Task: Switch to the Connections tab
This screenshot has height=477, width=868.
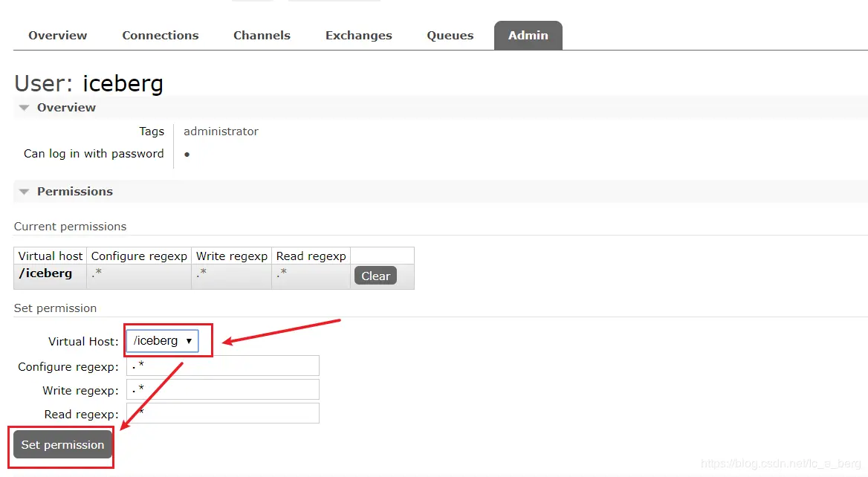Action: pos(160,36)
